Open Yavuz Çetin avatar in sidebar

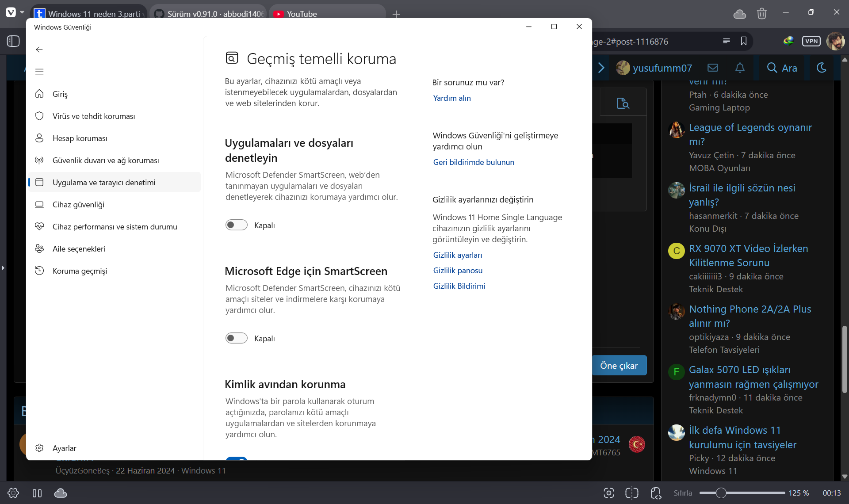676,130
